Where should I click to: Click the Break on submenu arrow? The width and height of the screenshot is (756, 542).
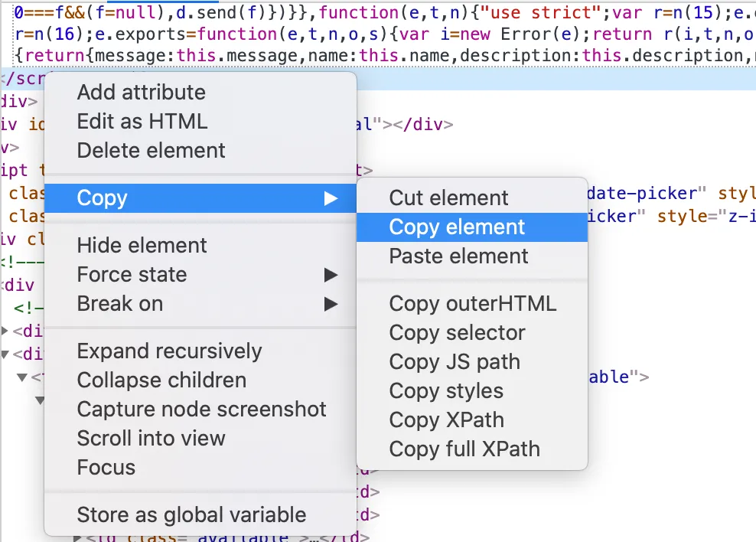(x=331, y=304)
